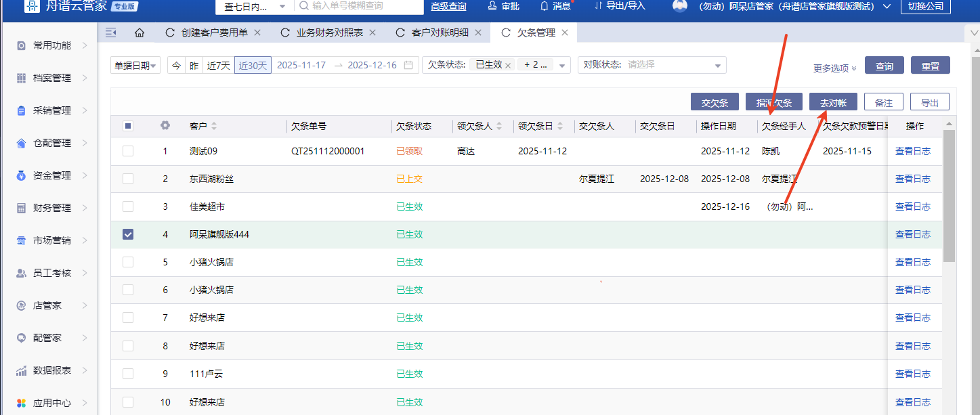This screenshot has height=415, width=980.
Task: Click the search magnifier icon
Action: 303,6
